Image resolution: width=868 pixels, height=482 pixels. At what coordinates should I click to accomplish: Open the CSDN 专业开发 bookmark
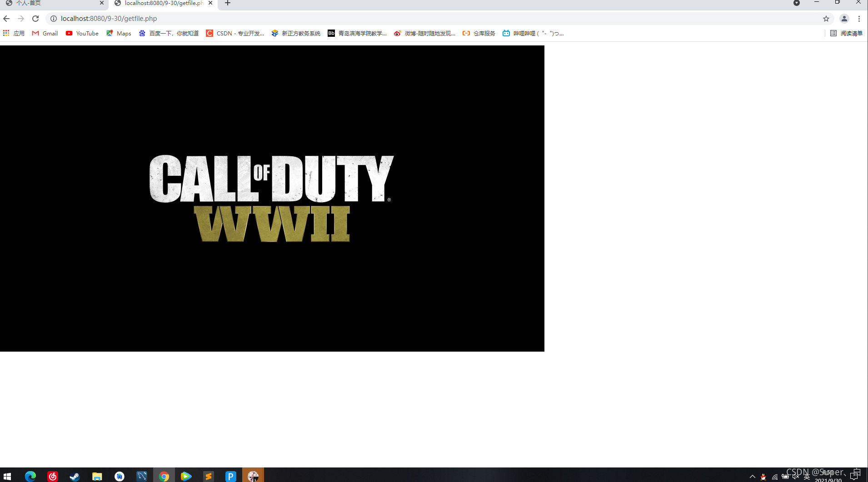click(235, 33)
